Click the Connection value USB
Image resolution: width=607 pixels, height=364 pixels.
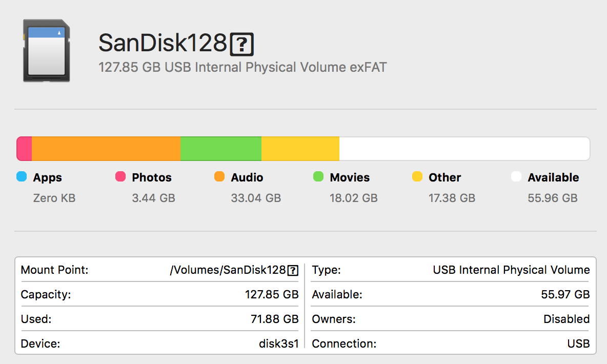pos(578,343)
